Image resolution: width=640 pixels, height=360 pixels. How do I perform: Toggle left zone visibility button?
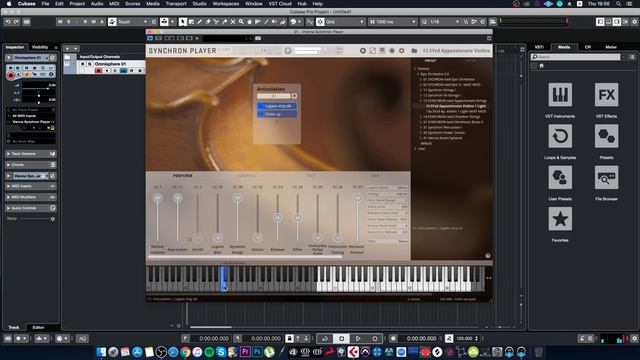point(600,22)
